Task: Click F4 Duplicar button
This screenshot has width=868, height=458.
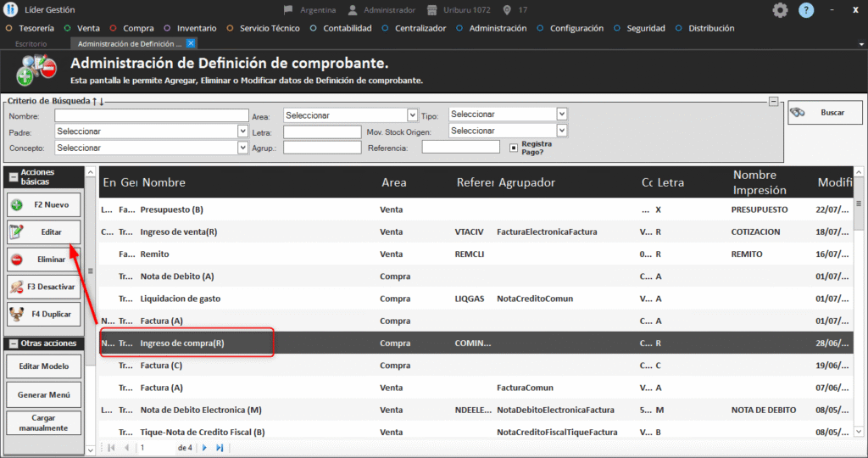Action: click(x=44, y=314)
